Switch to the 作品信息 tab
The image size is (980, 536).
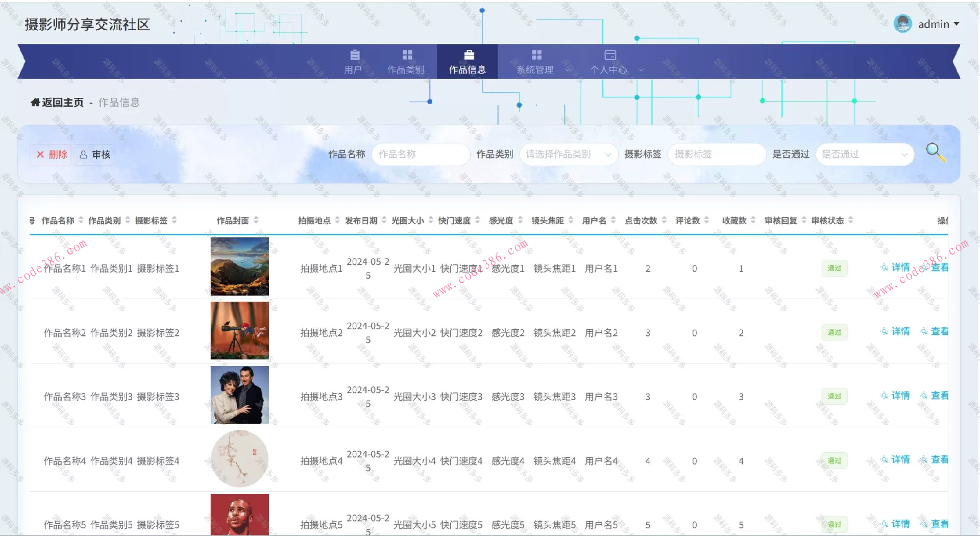click(467, 62)
